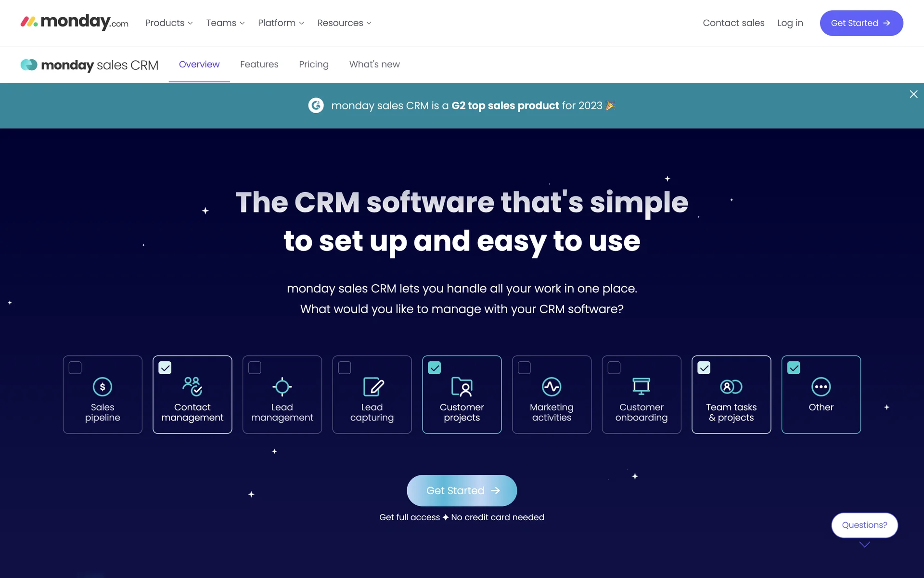
Task: Expand the Resources dropdown menu
Action: pyautogui.click(x=344, y=23)
